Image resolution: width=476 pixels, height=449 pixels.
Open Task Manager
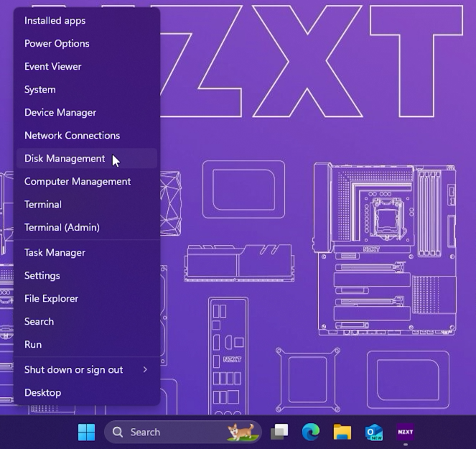click(x=87, y=253)
